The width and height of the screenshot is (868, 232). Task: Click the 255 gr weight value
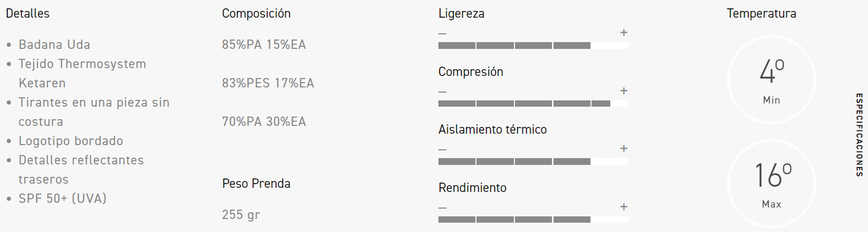241,214
